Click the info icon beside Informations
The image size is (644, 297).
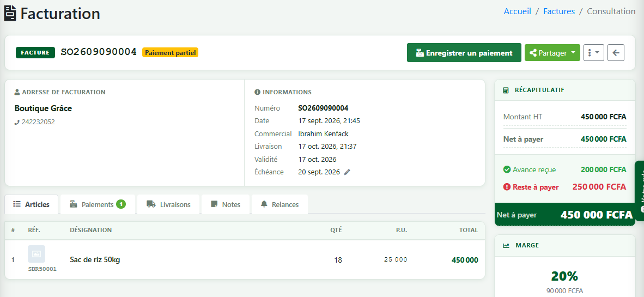tap(257, 92)
